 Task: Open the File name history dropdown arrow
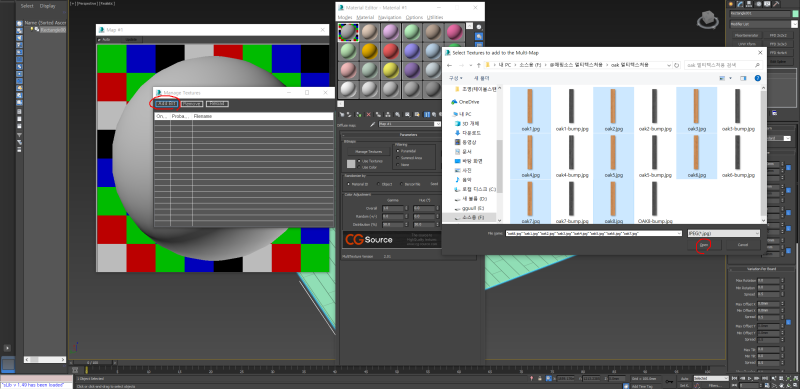(x=679, y=233)
